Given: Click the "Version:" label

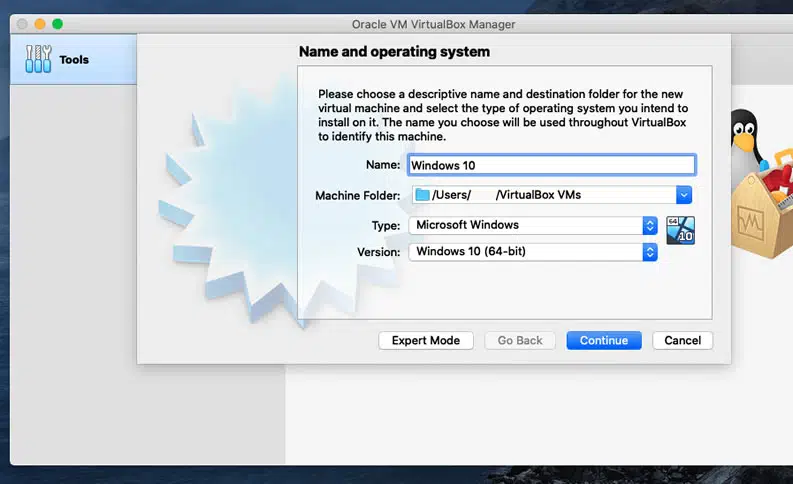Looking at the screenshot, I should 378,252.
